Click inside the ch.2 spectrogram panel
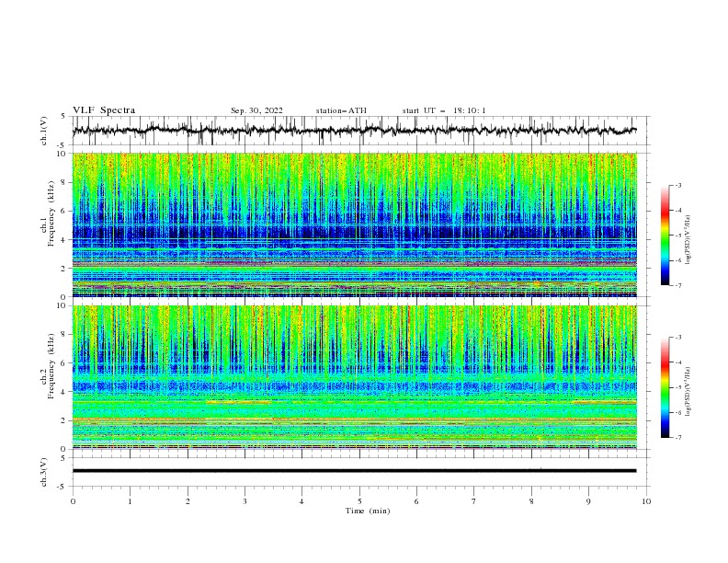The width and height of the screenshot is (728, 563). (x=354, y=377)
